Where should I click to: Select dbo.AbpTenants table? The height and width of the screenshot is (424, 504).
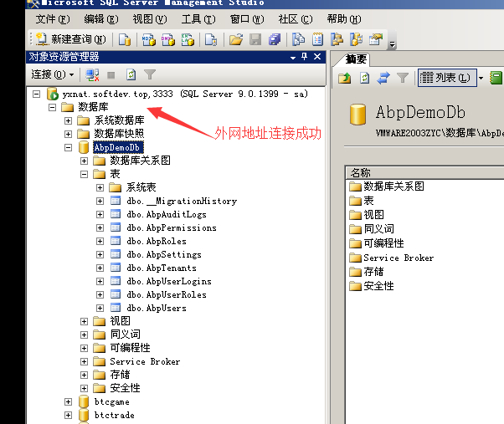pyautogui.click(x=162, y=268)
